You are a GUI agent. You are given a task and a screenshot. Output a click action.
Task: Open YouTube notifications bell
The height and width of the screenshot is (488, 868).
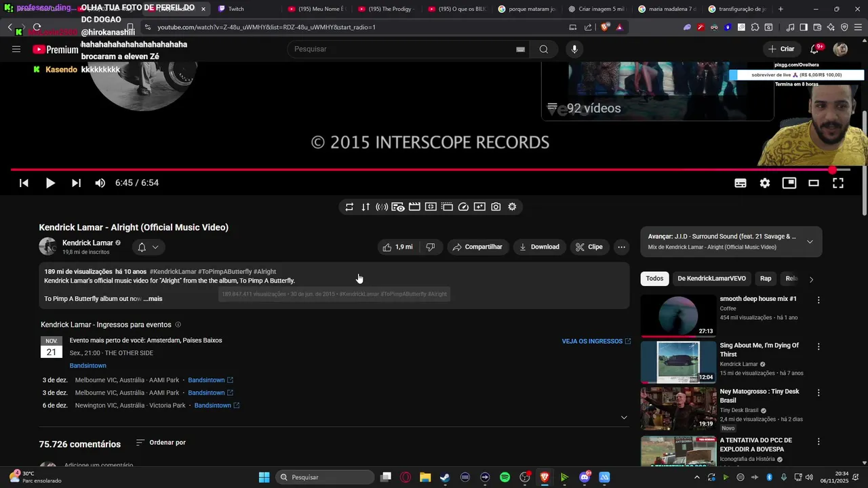814,49
